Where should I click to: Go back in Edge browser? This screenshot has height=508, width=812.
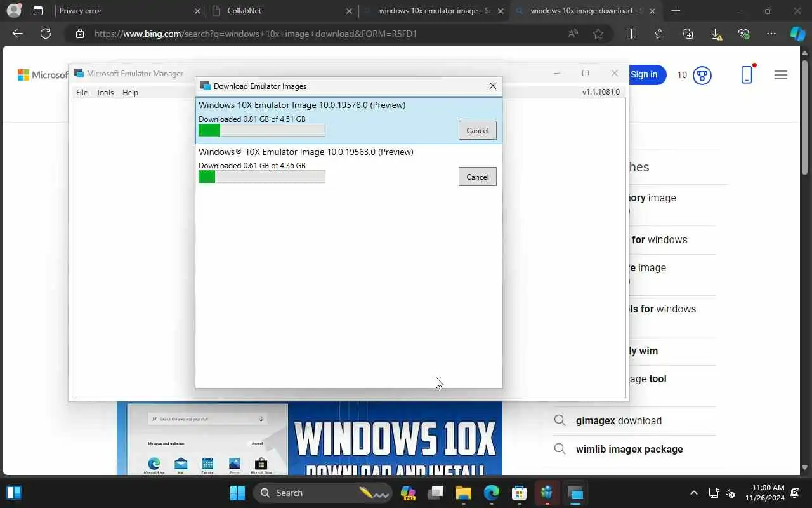click(18, 34)
